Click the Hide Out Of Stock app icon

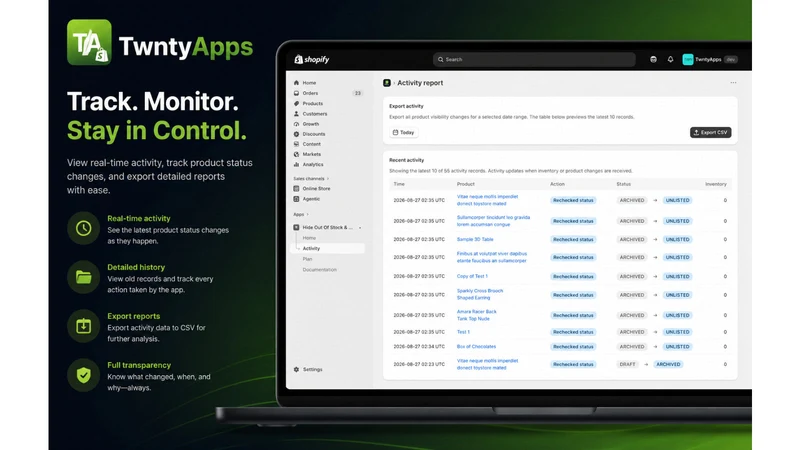pos(296,228)
